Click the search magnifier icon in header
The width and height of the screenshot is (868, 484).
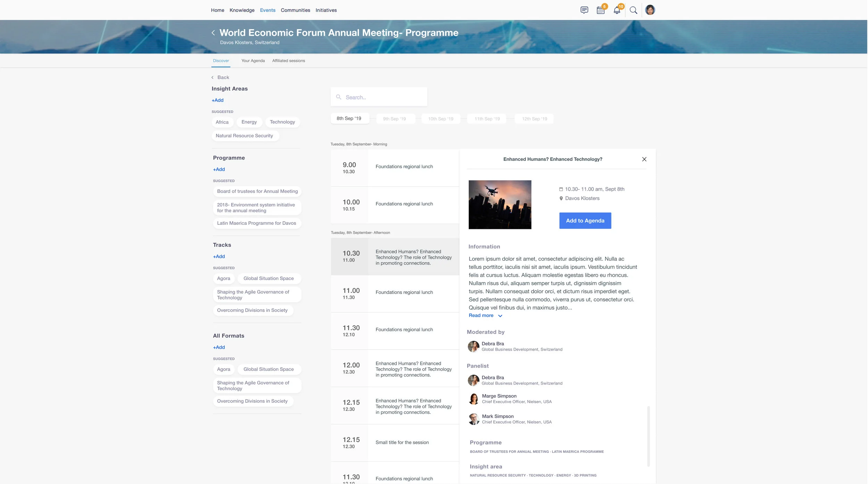pyautogui.click(x=633, y=10)
